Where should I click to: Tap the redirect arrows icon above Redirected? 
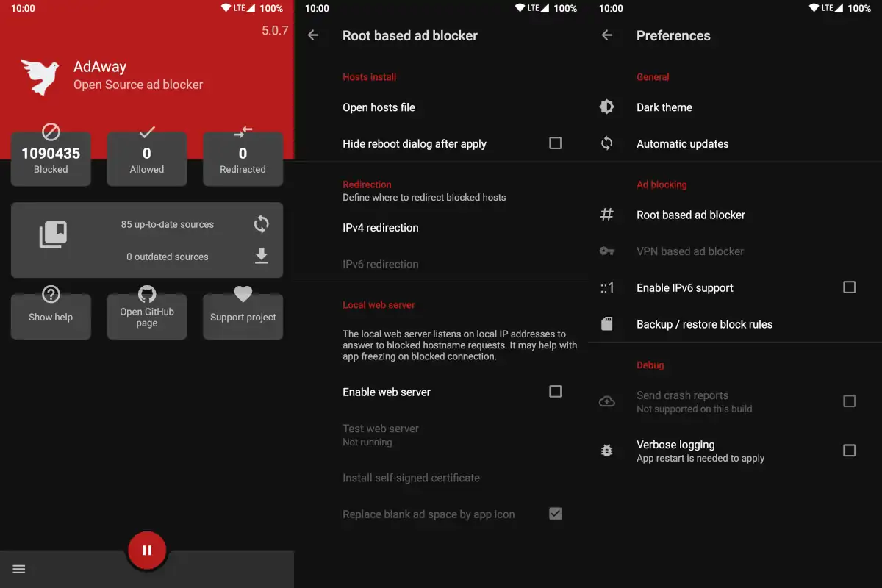tap(243, 132)
